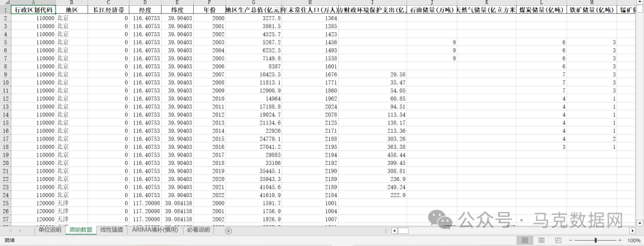Click the zoom in plus icon

[620, 240]
